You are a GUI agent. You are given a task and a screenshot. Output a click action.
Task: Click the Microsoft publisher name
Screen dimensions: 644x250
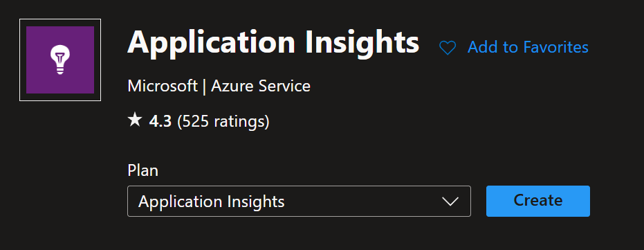163,87
